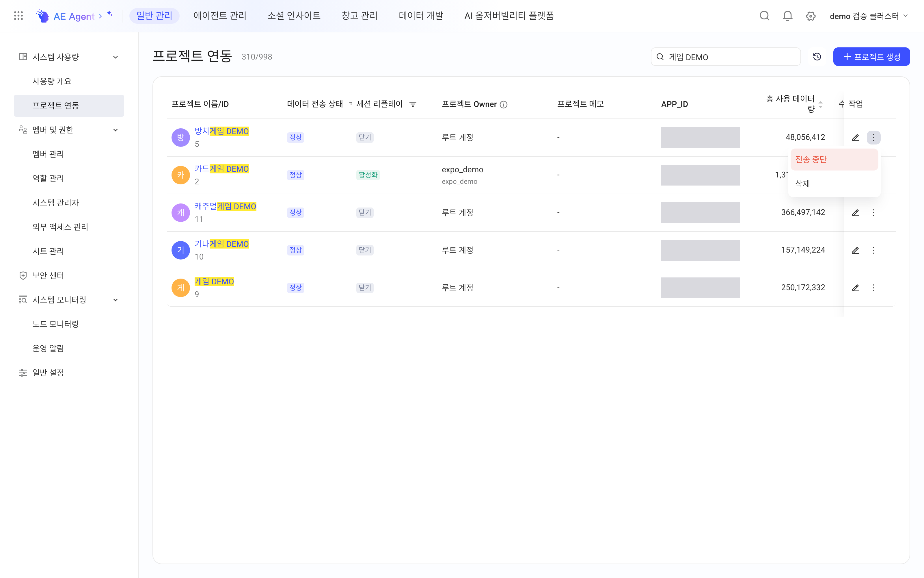
Task: Open the app grid launcher icon
Action: (18, 16)
